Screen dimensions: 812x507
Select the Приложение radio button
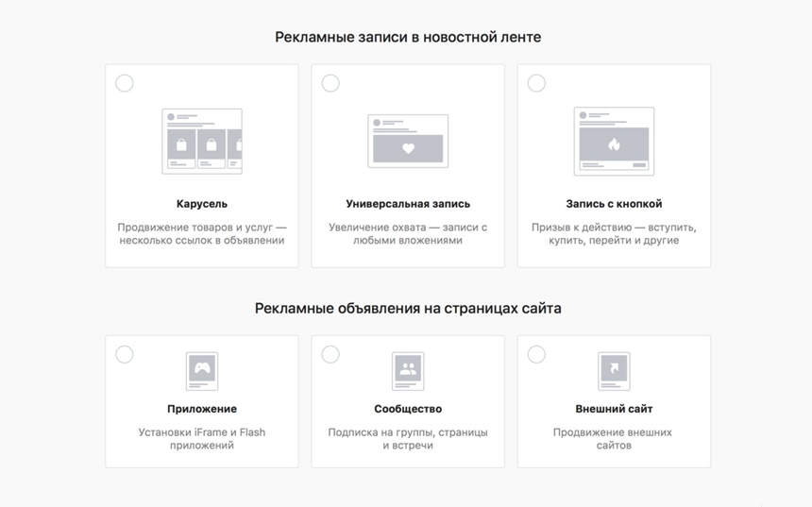click(125, 354)
